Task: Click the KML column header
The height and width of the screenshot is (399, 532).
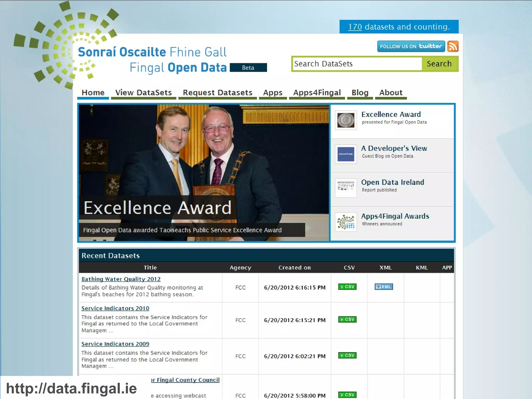Action: click(422, 268)
